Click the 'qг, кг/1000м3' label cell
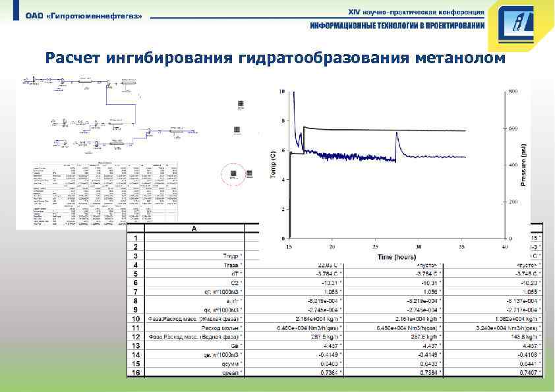 [x=194, y=292]
